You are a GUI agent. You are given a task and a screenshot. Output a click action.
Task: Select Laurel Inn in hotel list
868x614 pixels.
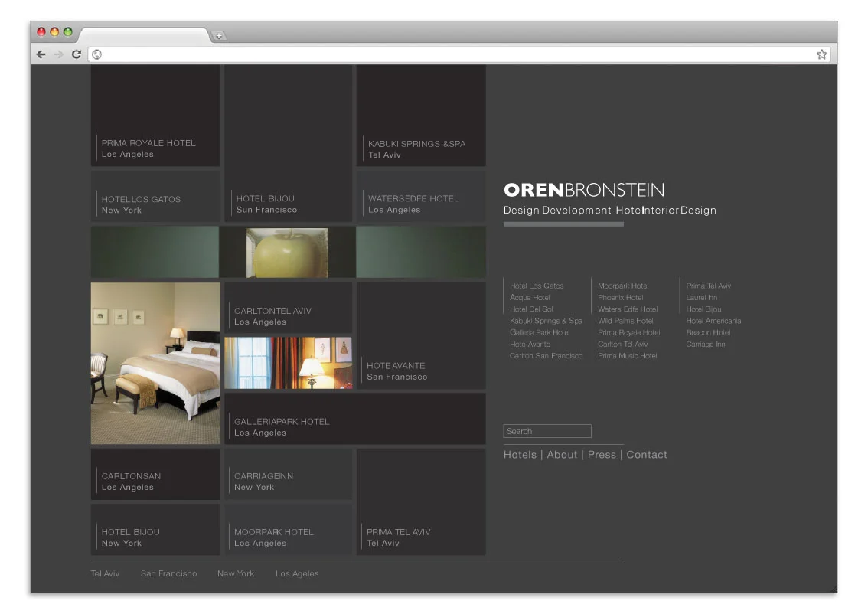701,297
